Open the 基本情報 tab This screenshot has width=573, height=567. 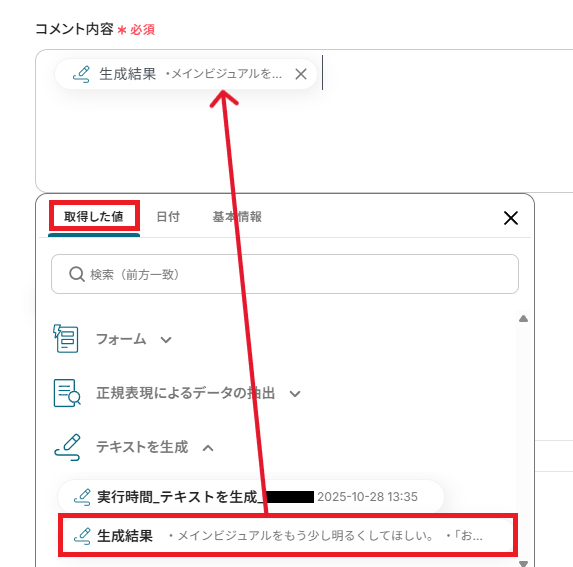(237, 217)
